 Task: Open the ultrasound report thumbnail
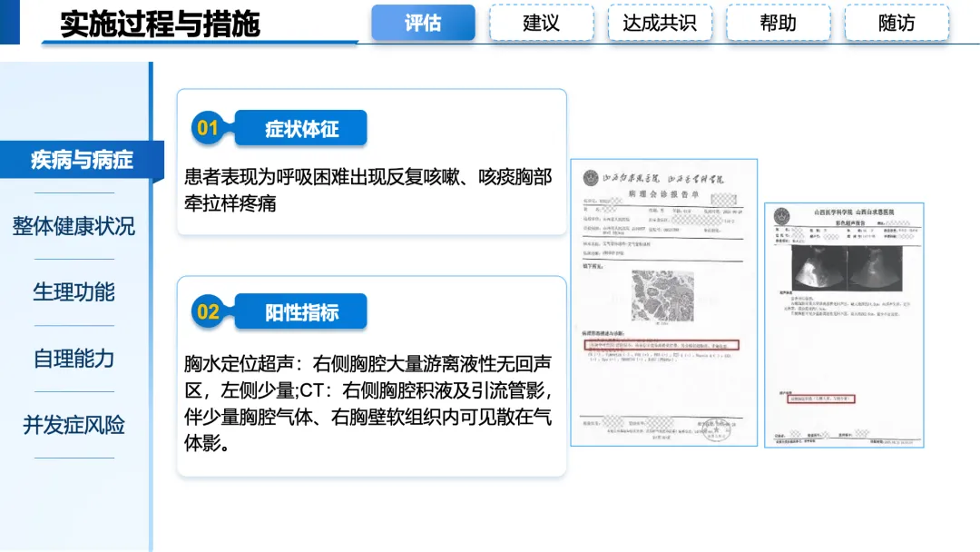(x=844, y=325)
